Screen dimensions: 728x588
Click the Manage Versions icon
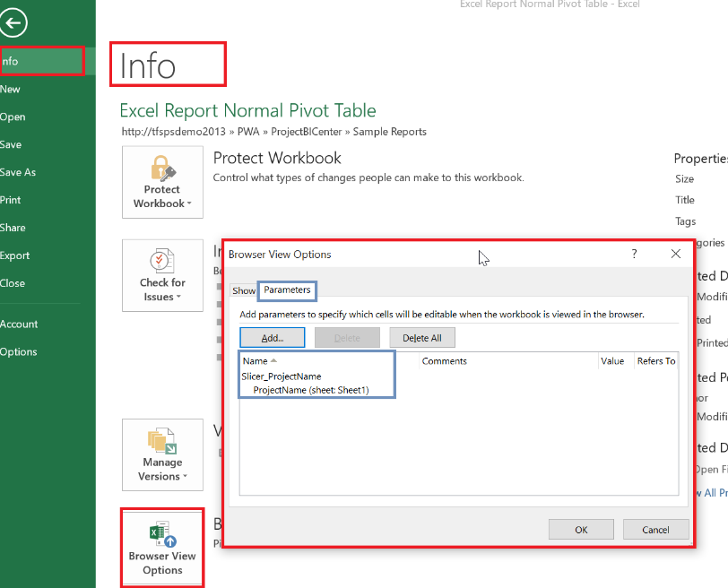(x=162, y=441)
